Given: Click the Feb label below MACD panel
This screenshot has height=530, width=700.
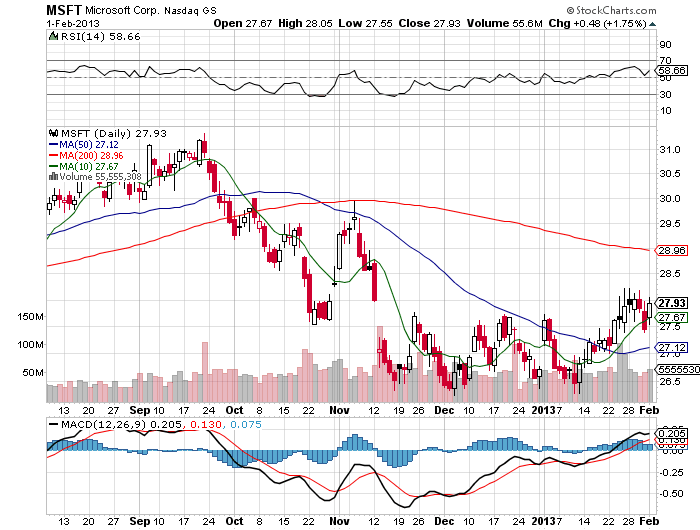Looking at the screenshot, I should click(x=649, y=521).
